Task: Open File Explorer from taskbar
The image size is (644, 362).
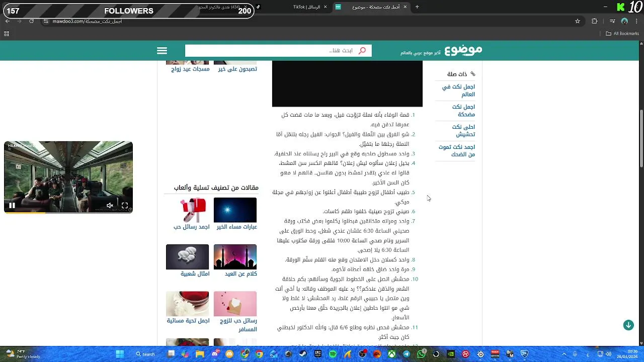Action: [x=200, y=354]
